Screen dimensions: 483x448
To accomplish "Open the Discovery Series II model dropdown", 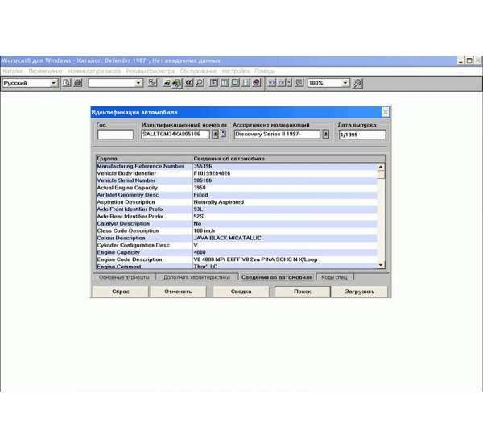I will [x=325, y=135].
